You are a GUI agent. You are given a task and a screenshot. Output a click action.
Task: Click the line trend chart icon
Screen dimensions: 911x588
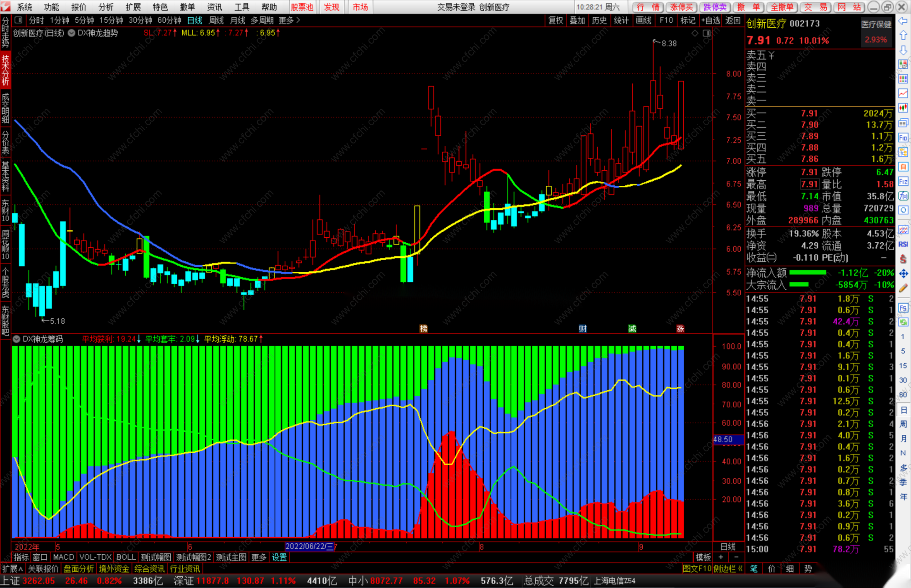[x=903, y=93]
